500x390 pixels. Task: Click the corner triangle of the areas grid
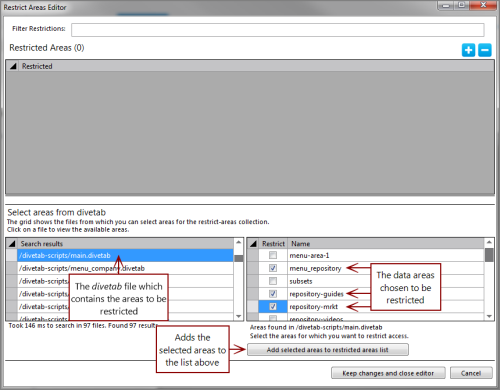pos(253,243)
